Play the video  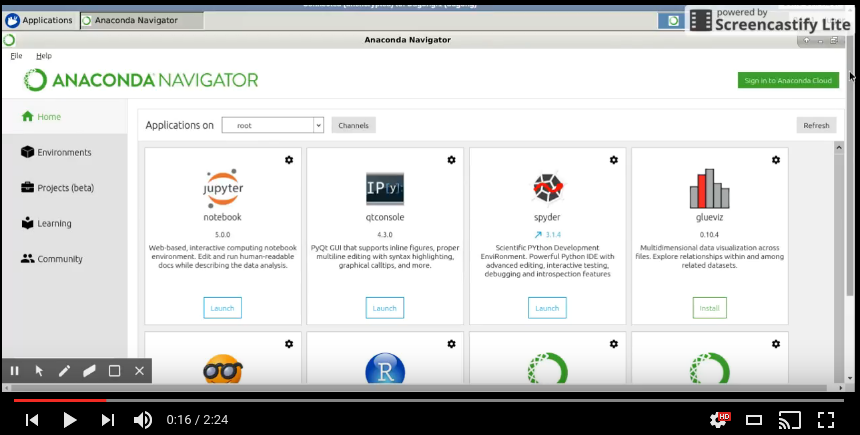pos(70,420)
